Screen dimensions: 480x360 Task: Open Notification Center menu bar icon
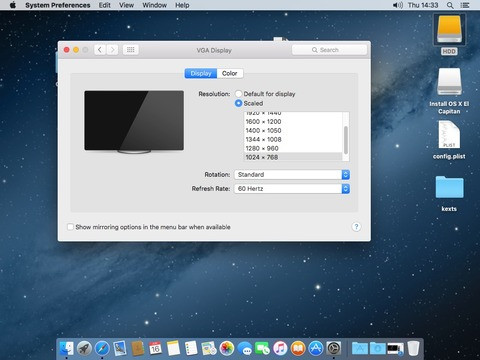pyautogui.click(x=465, y=5)
